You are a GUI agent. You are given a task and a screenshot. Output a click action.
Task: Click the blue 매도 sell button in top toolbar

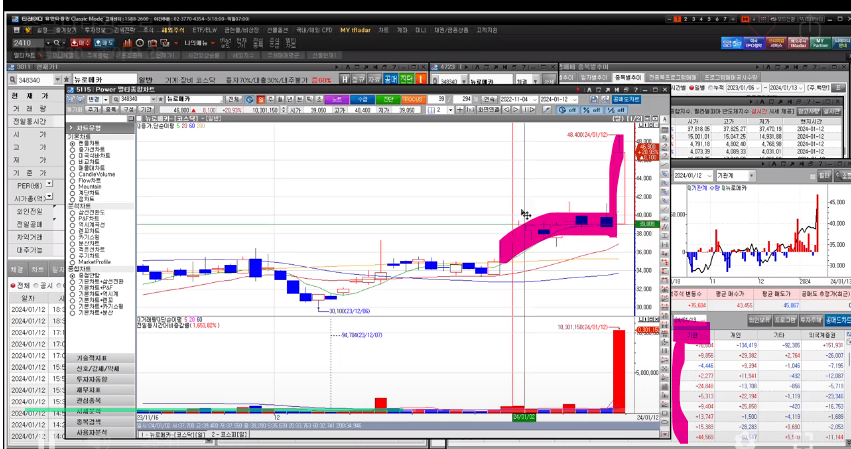tap(104, 42)
